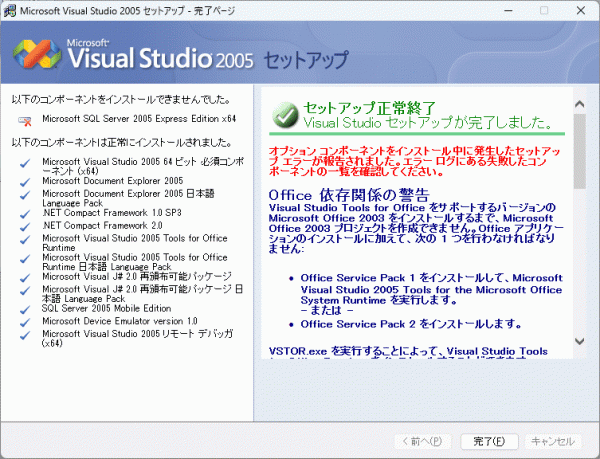Click the text 以下のコンポーネントをインストールできませんでした
Viewport: 600px width, 459px height.
121,100
